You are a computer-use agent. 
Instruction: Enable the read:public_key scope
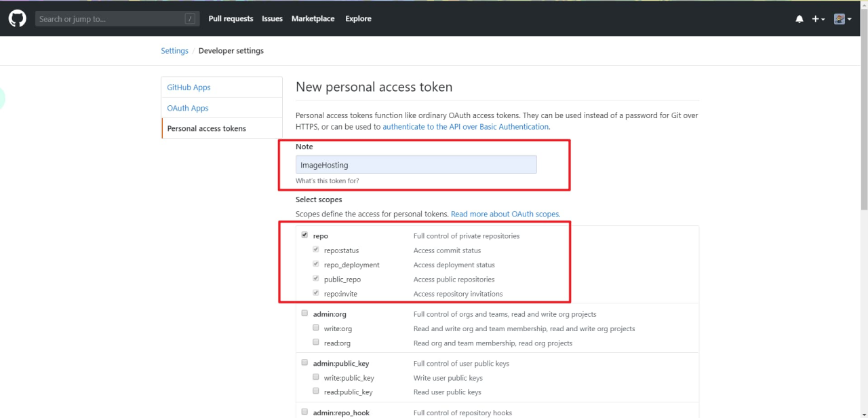[x=315, y=391]
